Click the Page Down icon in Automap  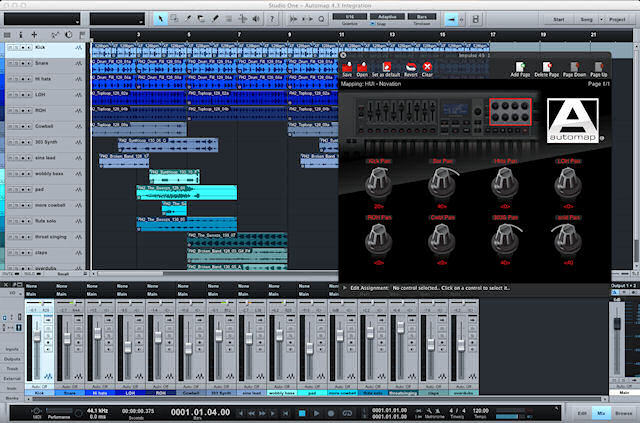(x=574, y=69)
